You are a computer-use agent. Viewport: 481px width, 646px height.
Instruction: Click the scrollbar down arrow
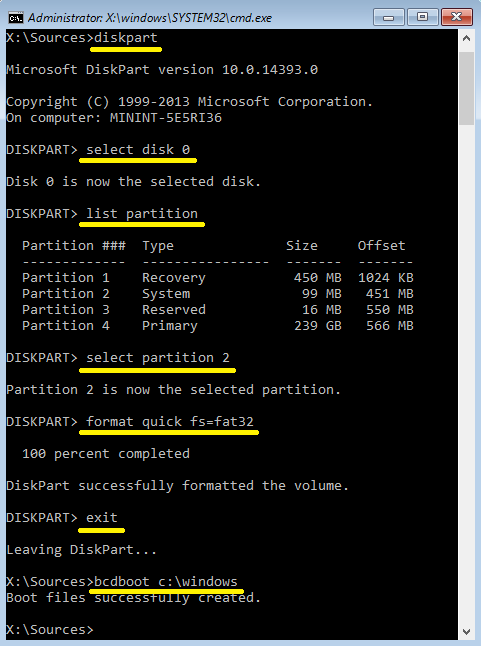(x=466, y=631)
